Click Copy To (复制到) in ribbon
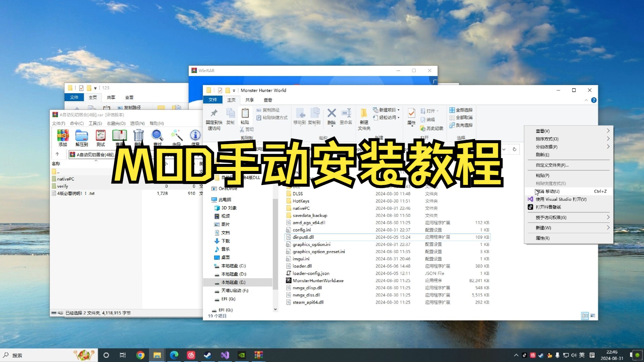Screen dimensions: 644x362 314,116
